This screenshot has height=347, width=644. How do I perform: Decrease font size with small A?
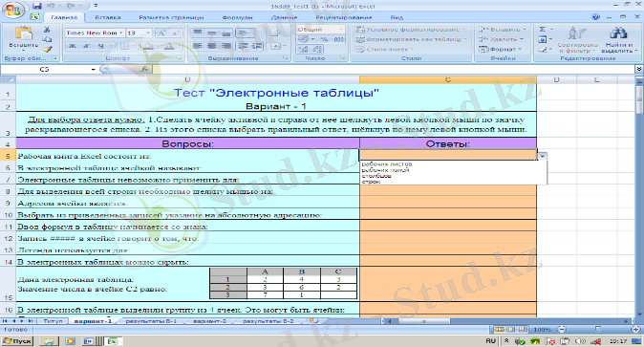176,33
